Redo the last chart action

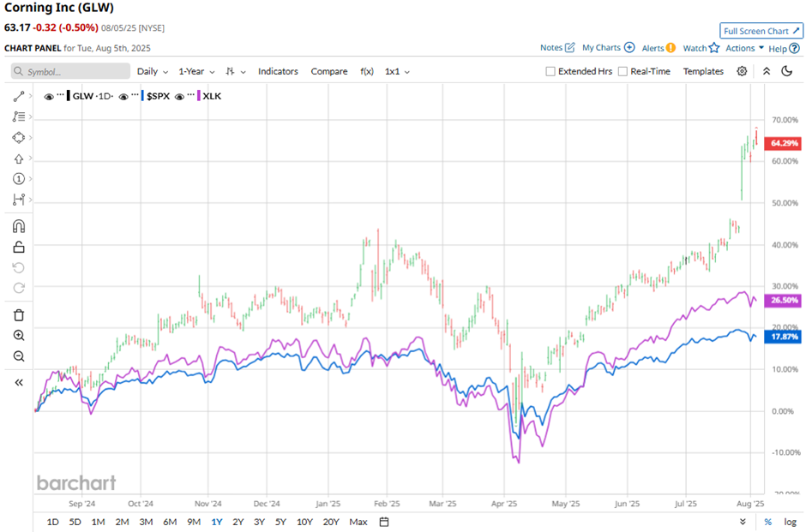pos(19,288)
